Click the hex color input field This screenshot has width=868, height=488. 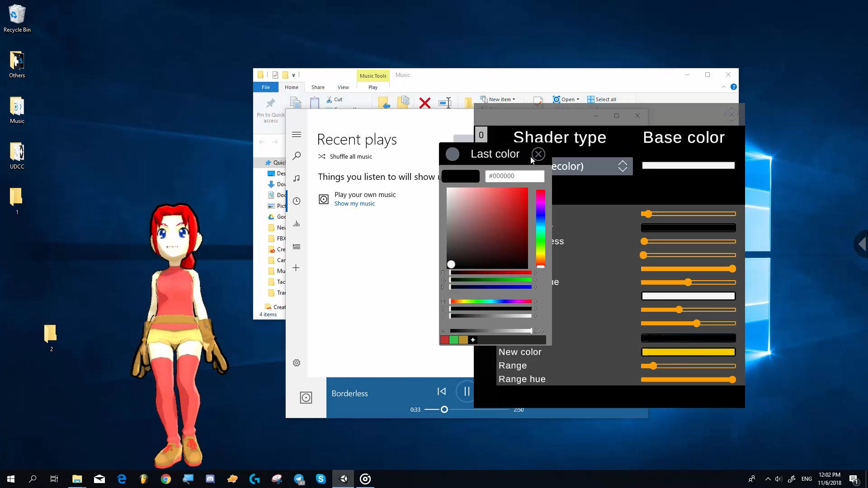pos(514,176)
